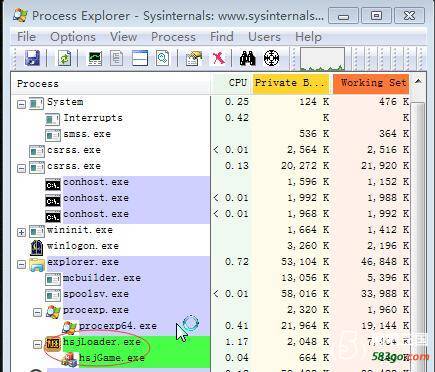Click the Save floppy disk toolbar icon
This screenshot has width=435, height=372.
pyautogui.click(x=32, y=58)
